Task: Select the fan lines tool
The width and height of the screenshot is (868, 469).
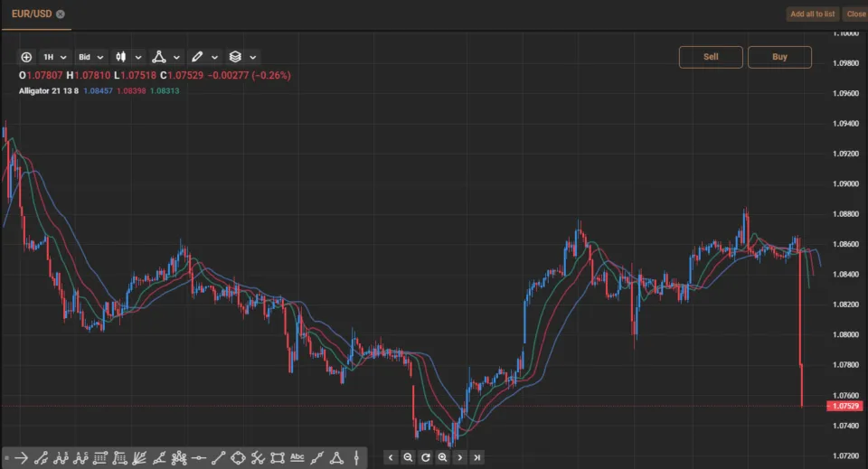Action: point(139,458)
